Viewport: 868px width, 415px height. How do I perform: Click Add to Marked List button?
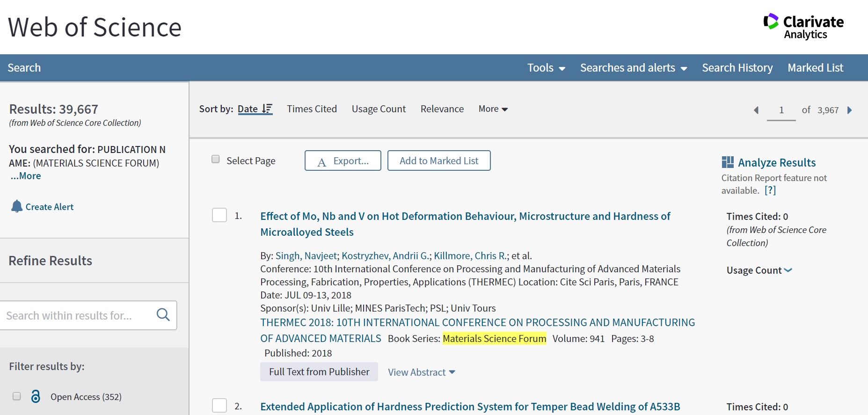(x=439, y=160)
